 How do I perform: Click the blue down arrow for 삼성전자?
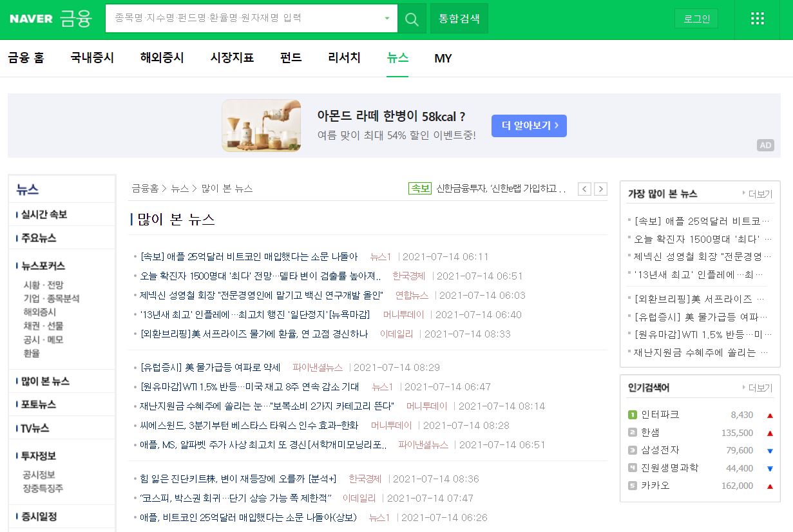point(770,451)
